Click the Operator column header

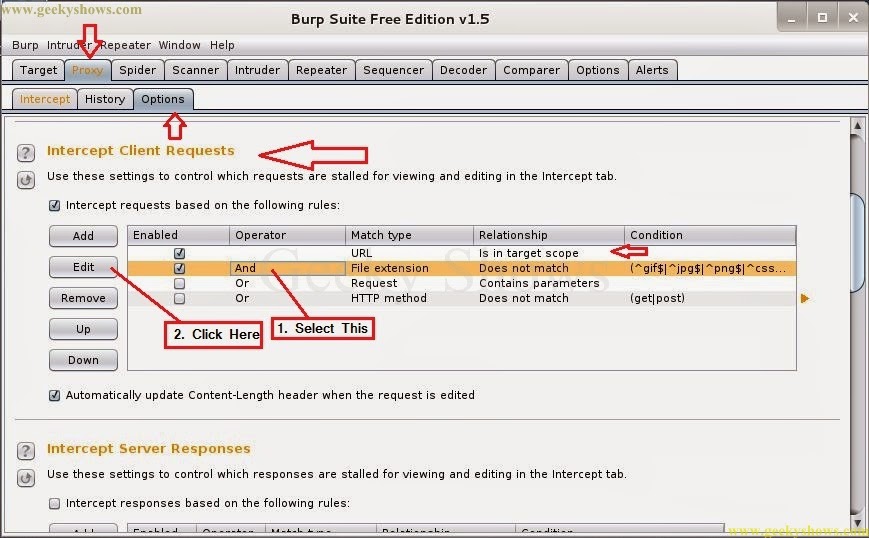[287, 235]
